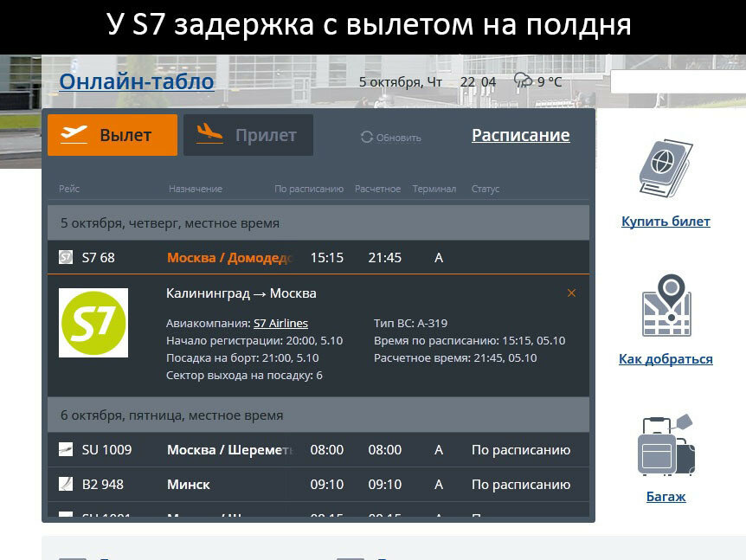Click the Тип ВС: A-319 text
Screen dimensions: 746x560
click(410, 324)
